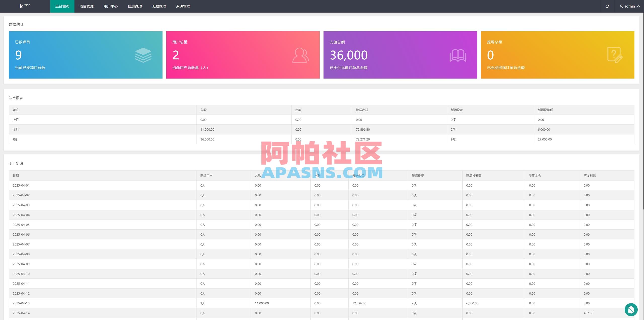This screenshot has width=644, height=320.
Task: Open the 信息管理 menu
Action: pos(135,6)
